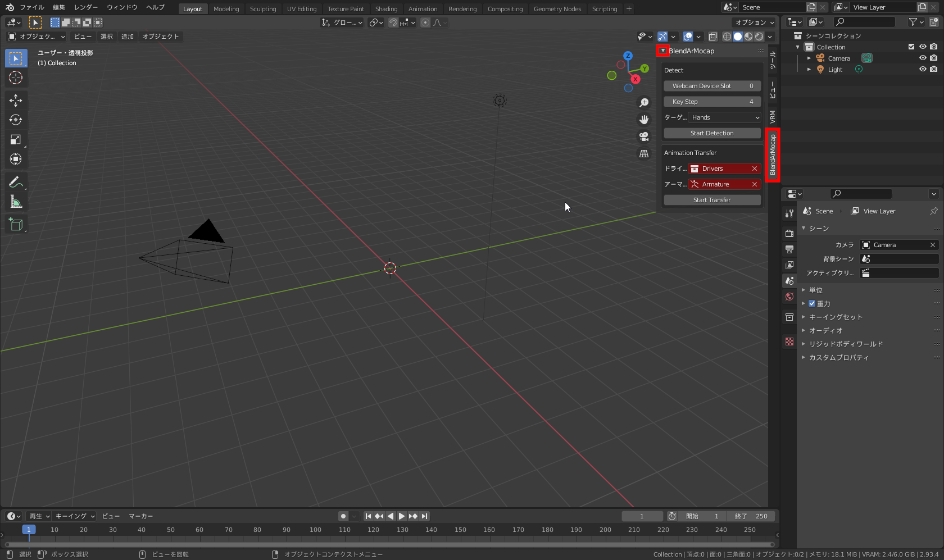
Task: Open the Tool properties tab icon
Action: tap(789, 213)
